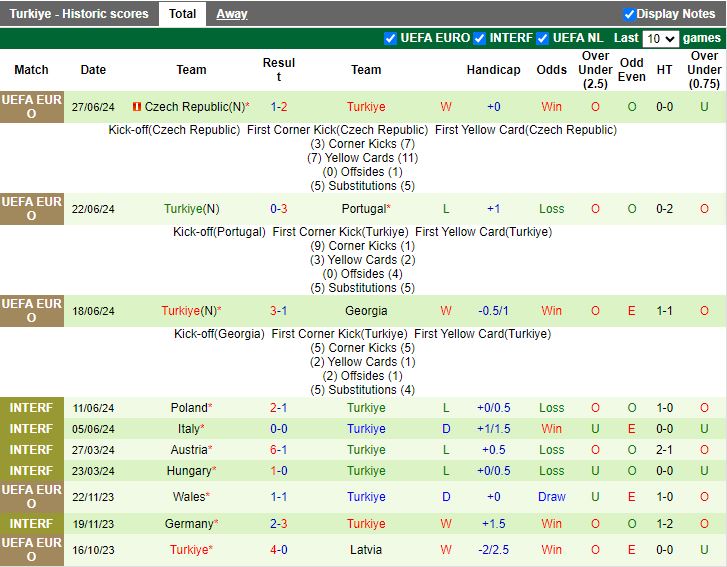
Task: Open the 1-2 result of Czech Republic match
Action: (x=279, y=107)
